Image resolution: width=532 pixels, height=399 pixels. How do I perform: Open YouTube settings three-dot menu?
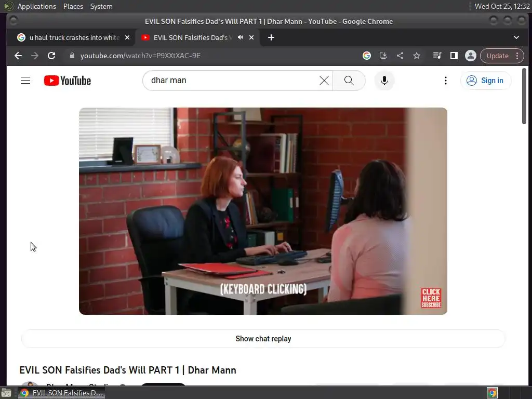pos(445,81)
